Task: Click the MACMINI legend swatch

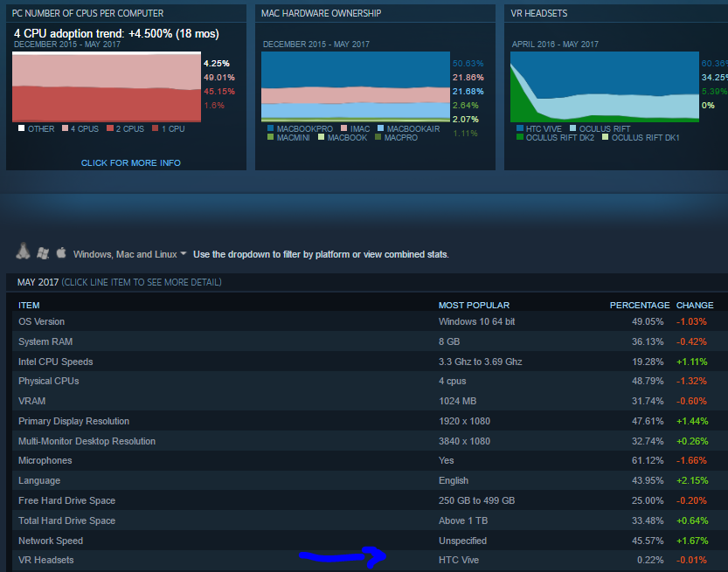Action: coord(271,137)
